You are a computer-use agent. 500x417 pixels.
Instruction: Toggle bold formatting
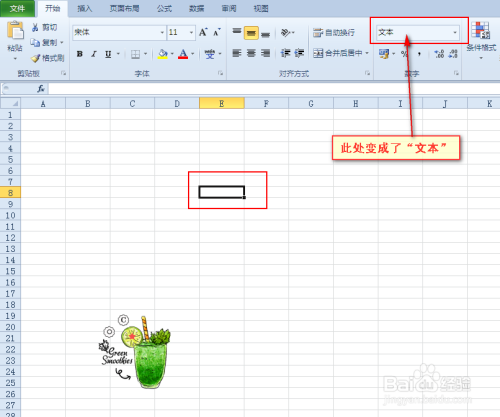click(x=80, y=54)
